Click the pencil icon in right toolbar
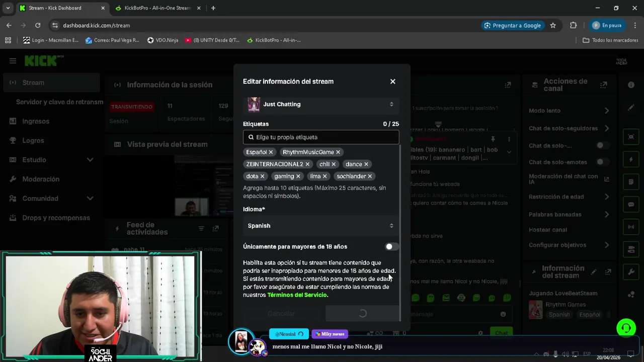644x362 pixels. point(631,108)
